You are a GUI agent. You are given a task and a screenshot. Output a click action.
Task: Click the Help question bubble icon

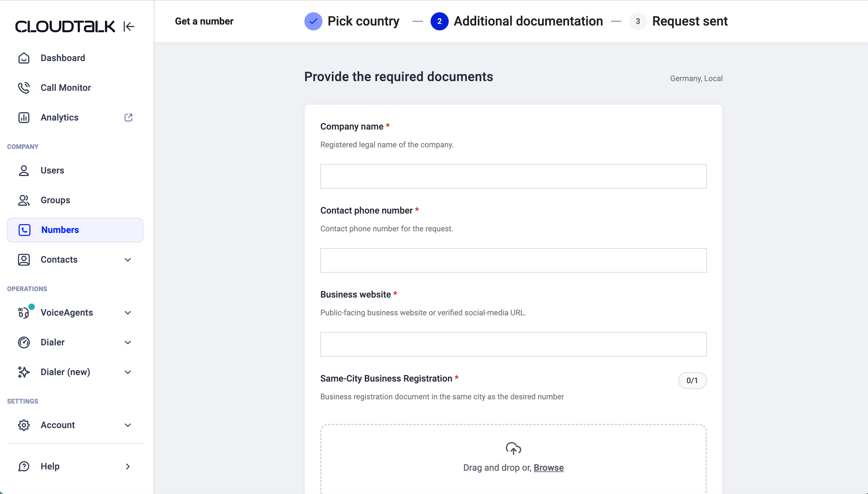pyautogui.click(x=24, y=467)
